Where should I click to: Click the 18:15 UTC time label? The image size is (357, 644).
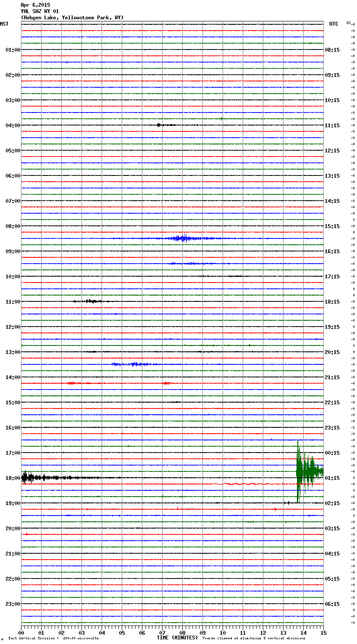click(x=332, y=302)
